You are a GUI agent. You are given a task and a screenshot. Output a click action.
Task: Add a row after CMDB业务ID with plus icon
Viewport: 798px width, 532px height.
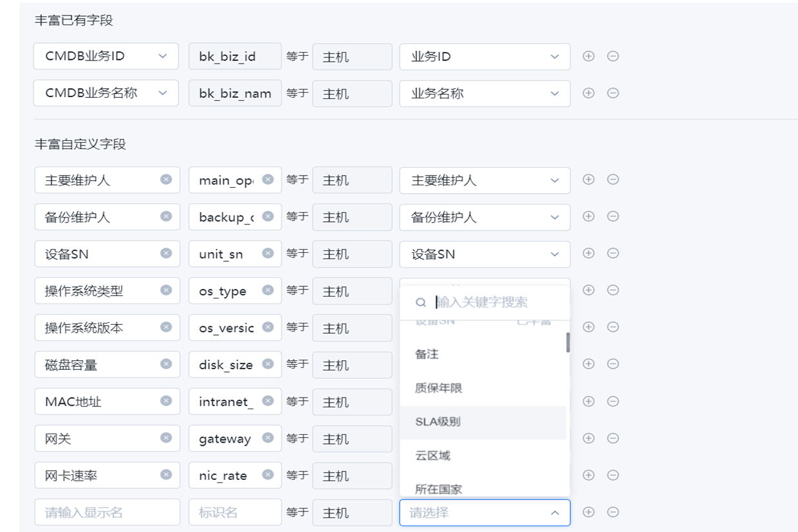(x=588, y=56)
